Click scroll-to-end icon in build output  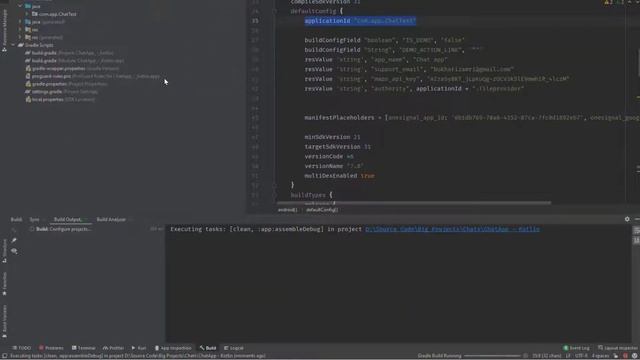click(636, 241)
